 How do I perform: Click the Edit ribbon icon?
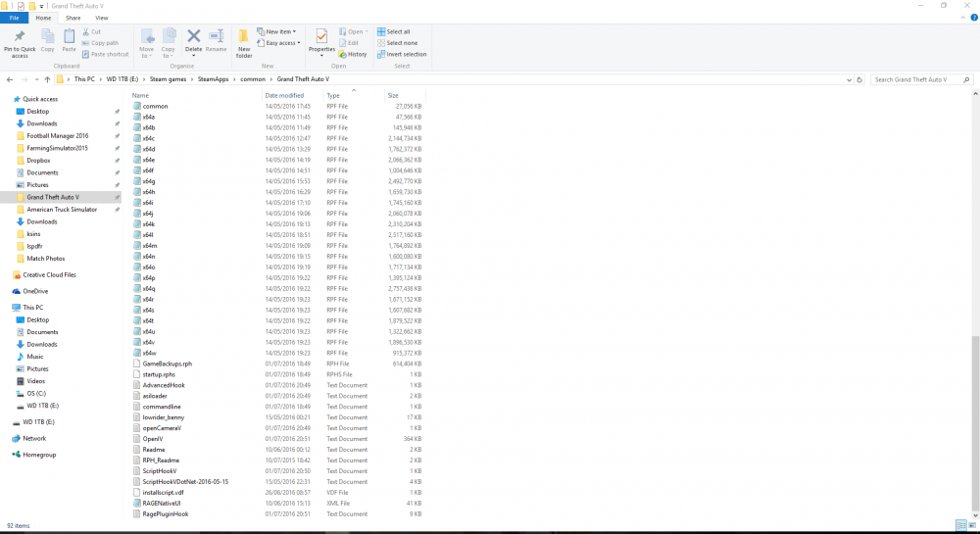coord(342,43)
